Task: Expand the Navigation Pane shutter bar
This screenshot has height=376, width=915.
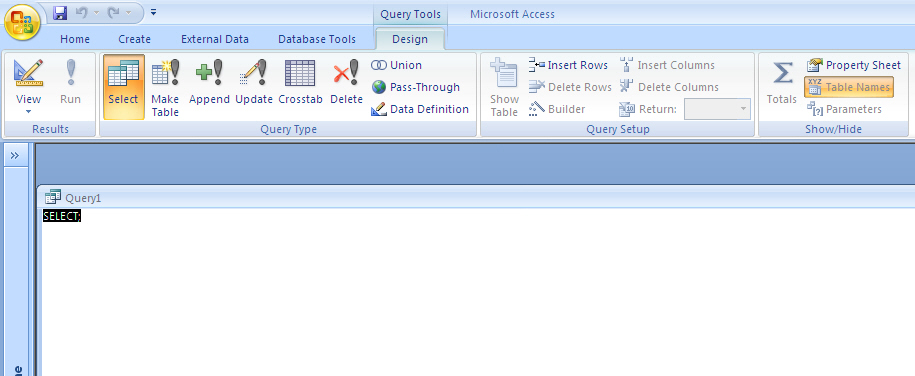Action: coord(15,155)
